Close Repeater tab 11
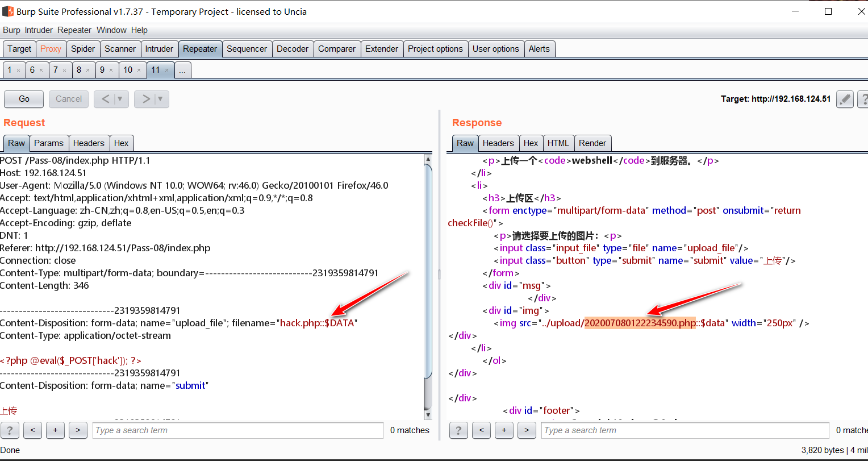Image resolution: width=868 pixels, height=461 pixels. coord(166,70)
